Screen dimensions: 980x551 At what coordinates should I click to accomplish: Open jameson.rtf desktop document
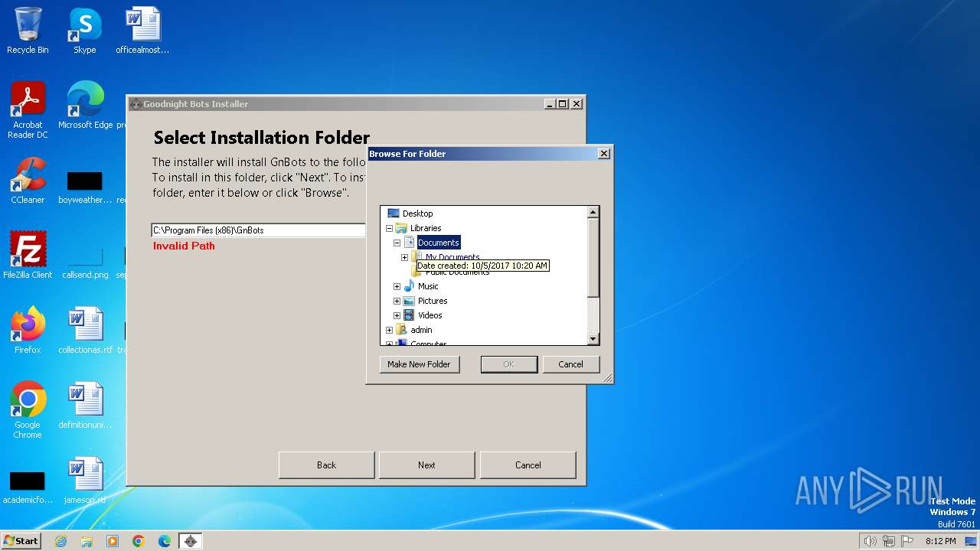[x=85, y=481]
